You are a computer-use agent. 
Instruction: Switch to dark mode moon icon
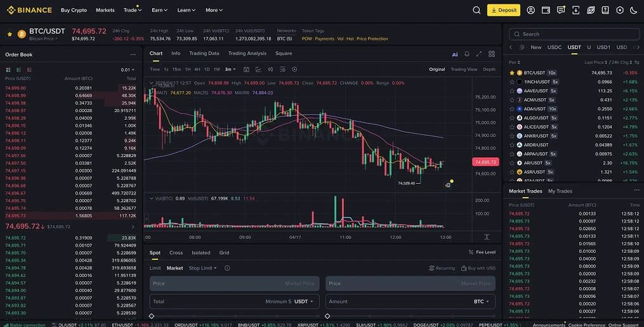[634, 10]
